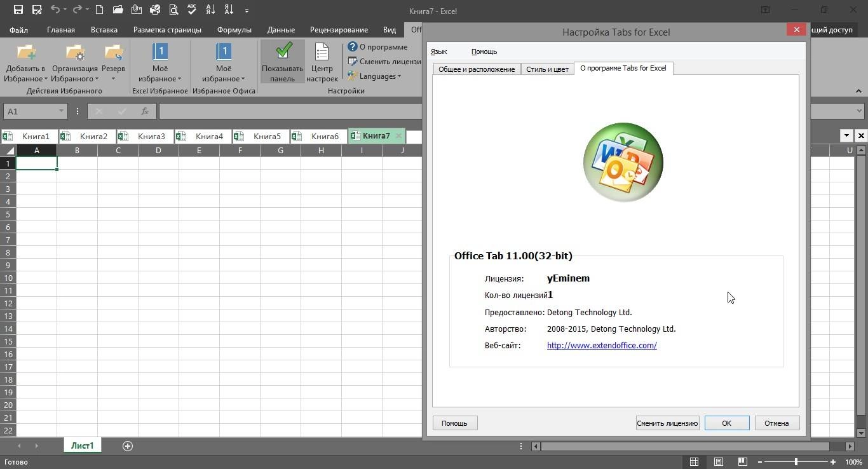
Task: Open Помощь menu in settings dialog
Action: click(x=484, y=51)
